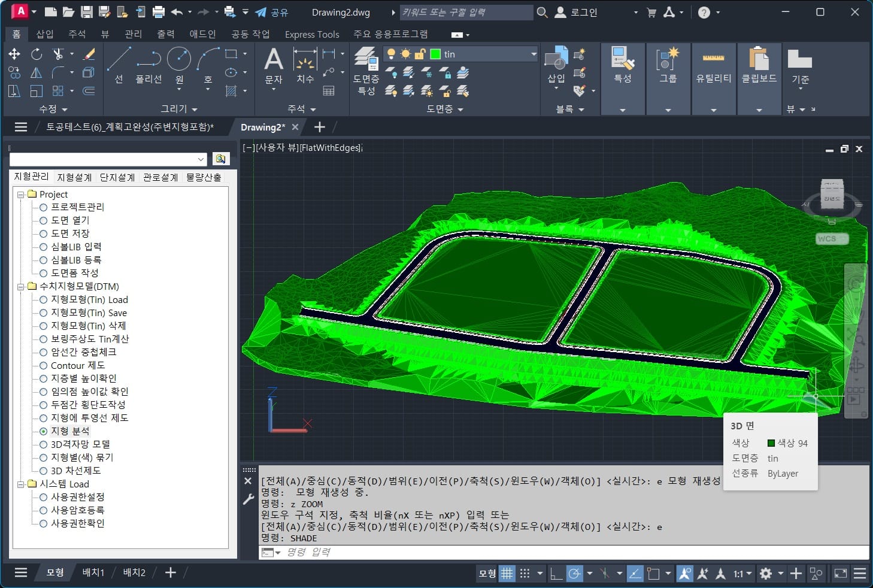Screen dimensions: 873x588
Task: Open the 주석 ribbon tab
Action: point(77,34)
